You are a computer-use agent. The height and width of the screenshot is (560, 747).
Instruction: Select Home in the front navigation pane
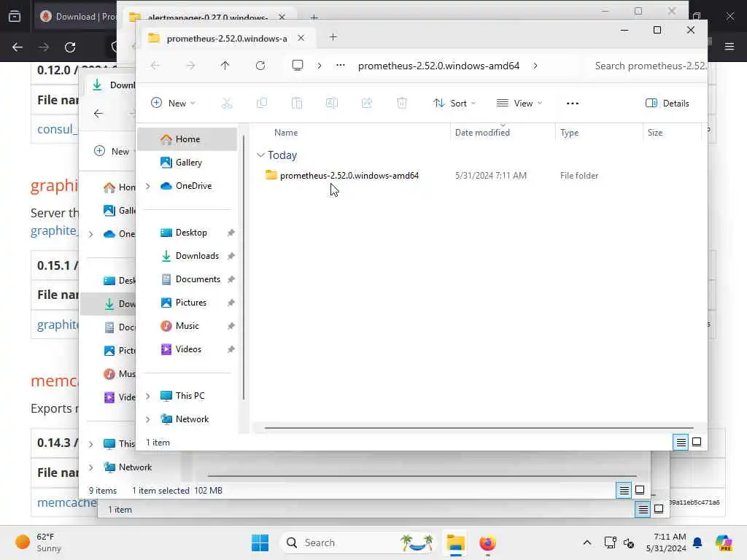187,139
